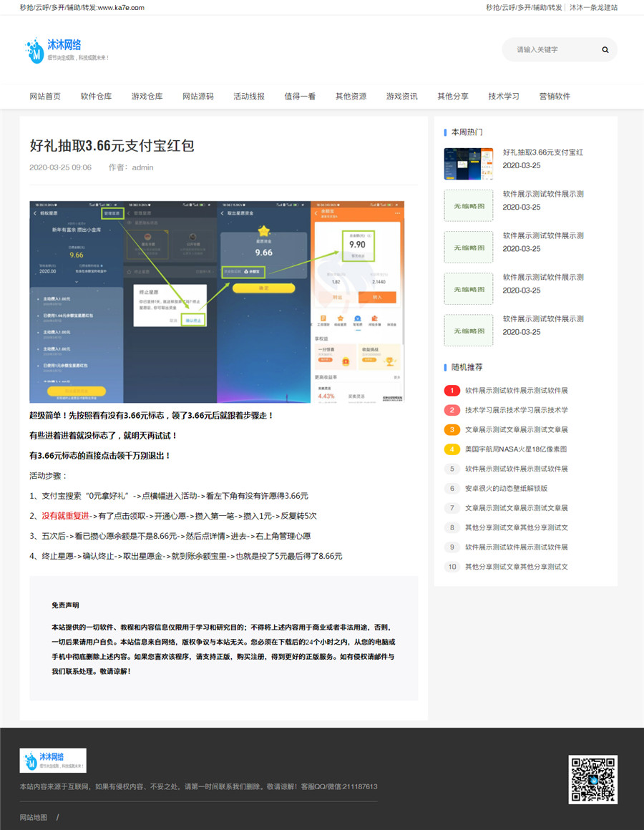Click 沐沐一条龙建站 top link
This screenshot has height=830, width=644.
[593, 7]
